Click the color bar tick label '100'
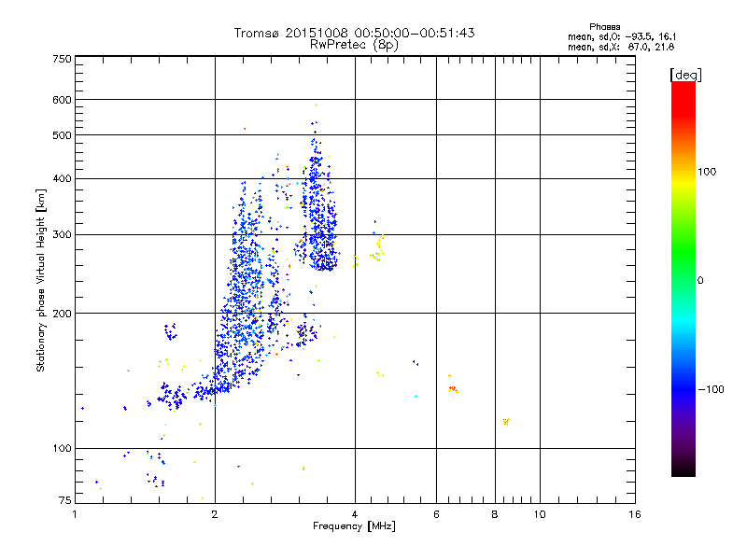This screenshot has width=747, height=560. pyautogui.click(x=707, y=172)
